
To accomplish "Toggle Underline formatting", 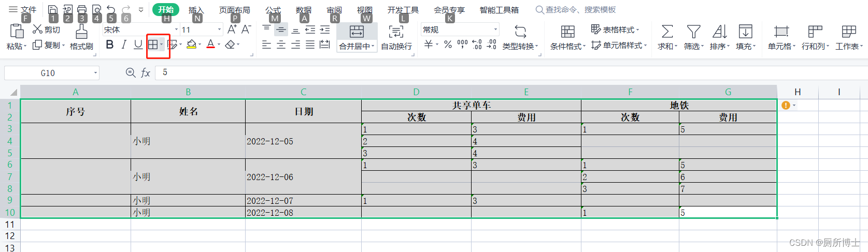I will pyautogui.click(x=138, y=45).
